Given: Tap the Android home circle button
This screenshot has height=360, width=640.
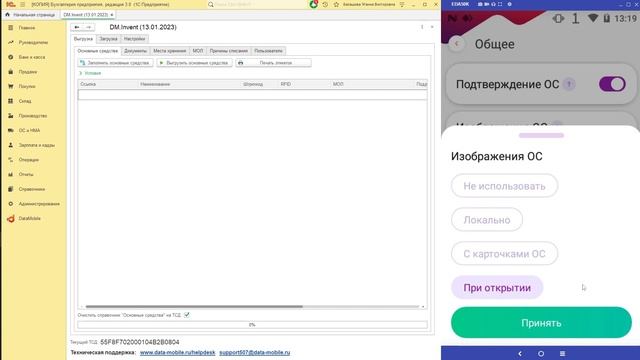Looking at the screenshot, I should (x=541, y=353).
